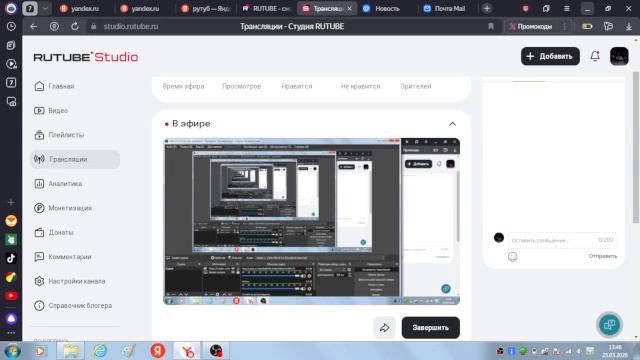Image resolution: width=640 pixels, height=360 pixels.
Task: Click the share arrow button
Action: pos(384,327)
